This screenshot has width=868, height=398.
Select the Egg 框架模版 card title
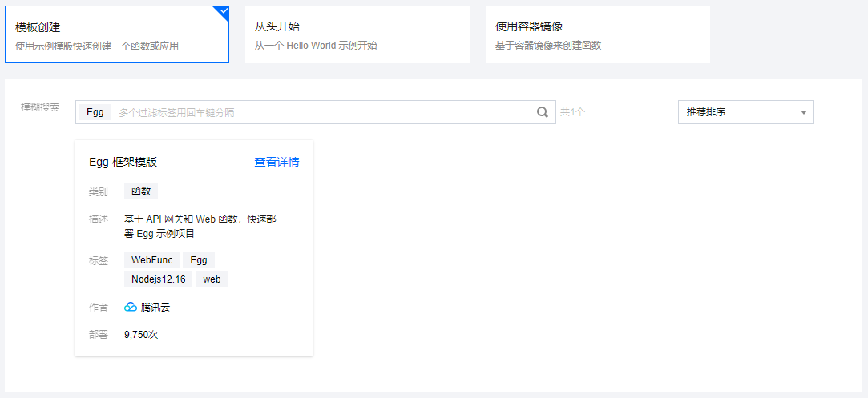click(123, 162)
